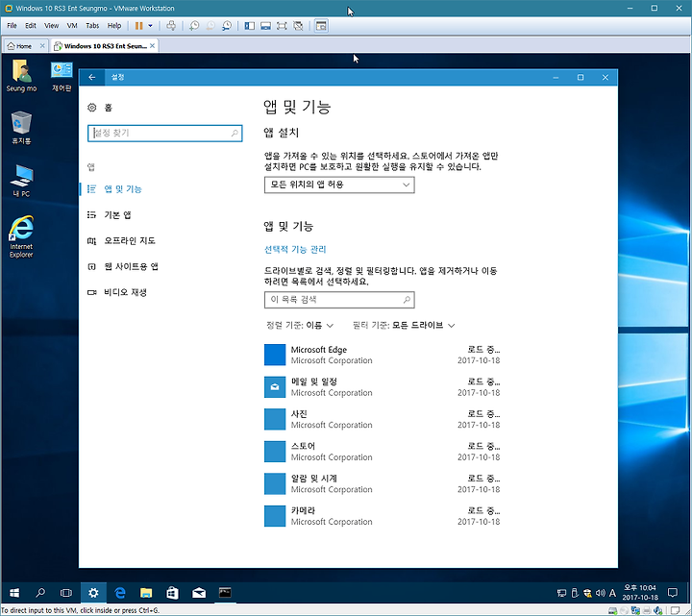692x616 pixels.
Task: Open the 내 PC desktop icon
Action: (21, 181)
